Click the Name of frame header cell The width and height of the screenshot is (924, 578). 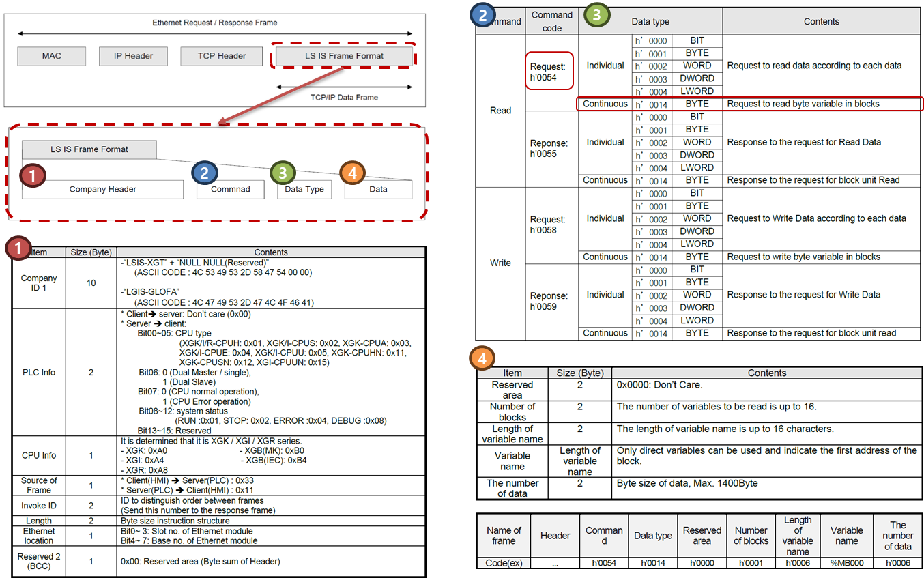click(504, 535)
